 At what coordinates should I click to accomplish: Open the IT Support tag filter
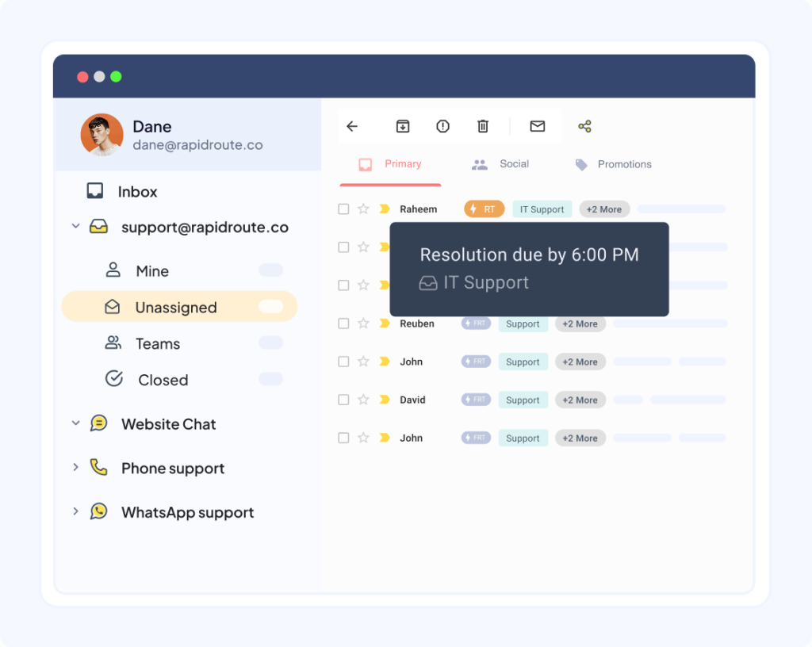point(542,209)
